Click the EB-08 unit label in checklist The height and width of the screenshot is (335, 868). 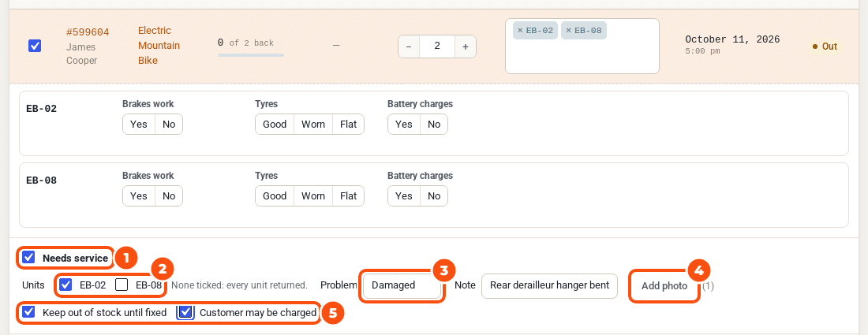tap(42, 181)
